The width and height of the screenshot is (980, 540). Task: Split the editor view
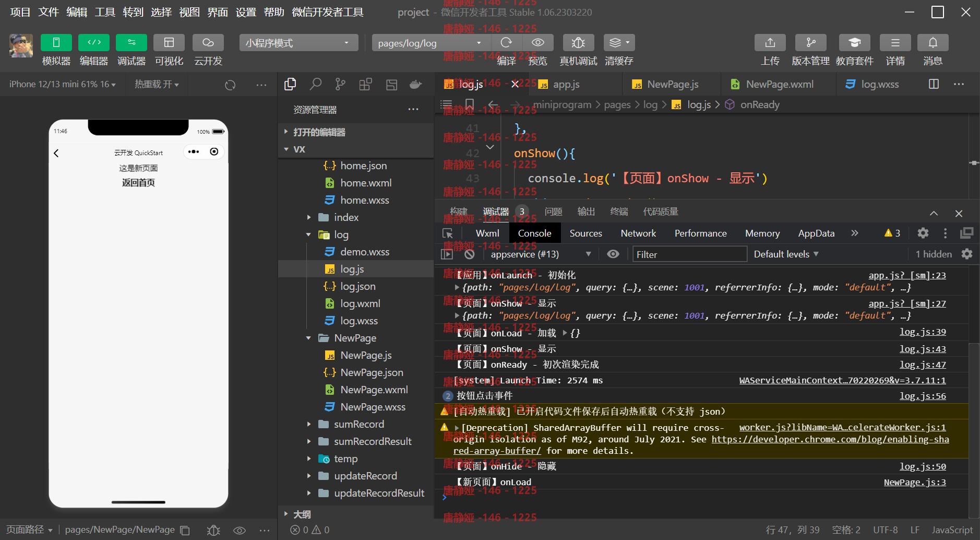click(934, 84)
